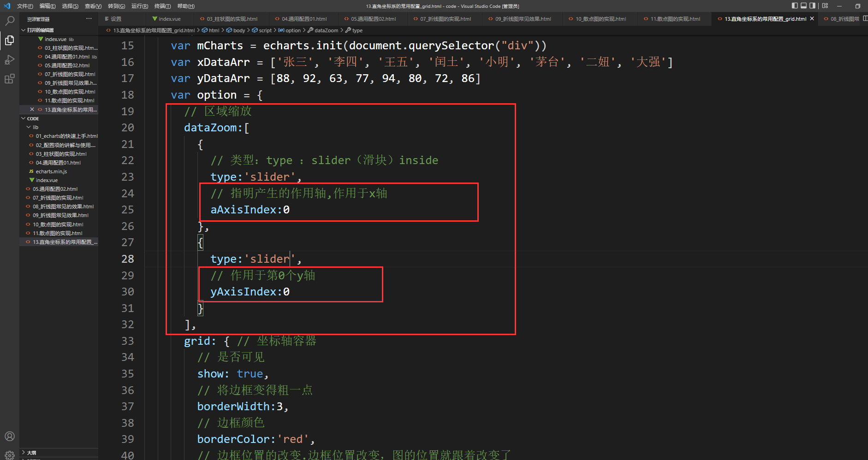Switch to 11.散点图的实现.html editor tab
Image resolution: width=868 pixels, height=460 pixels.
click(675, 19)
